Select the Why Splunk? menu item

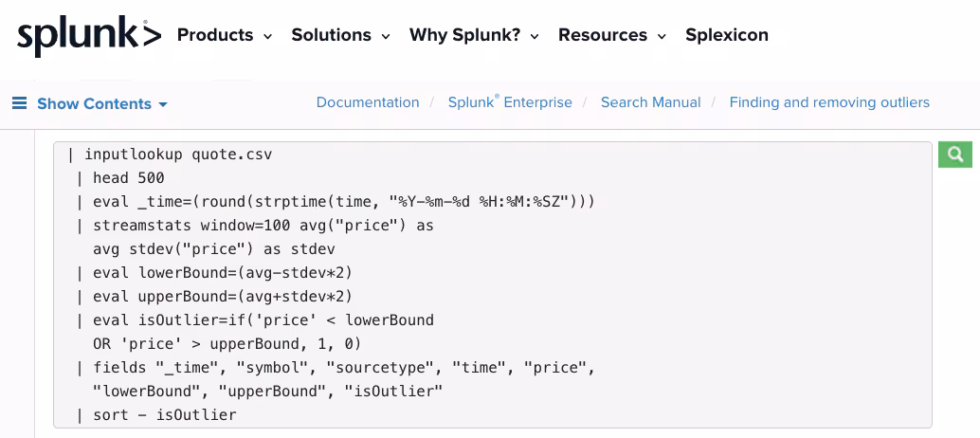click(464, 35)
